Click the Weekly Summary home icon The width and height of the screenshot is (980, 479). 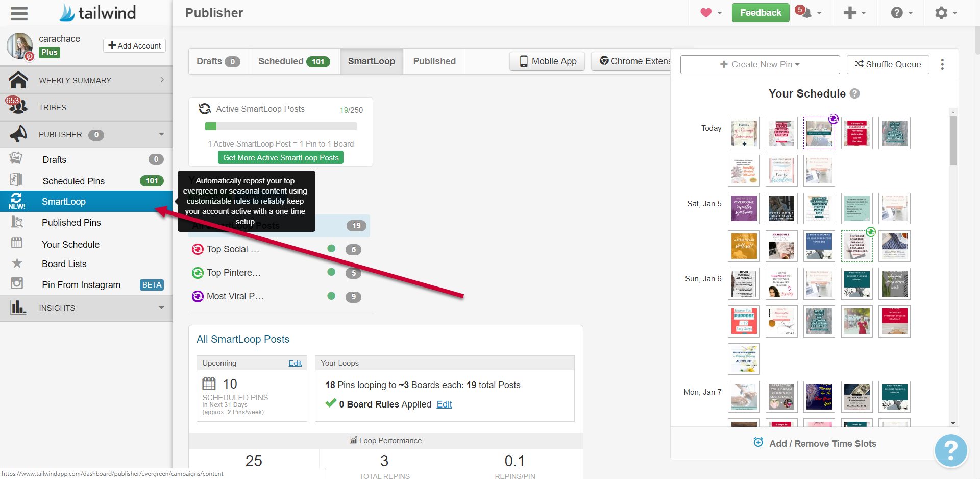click(x=18, y=80)
